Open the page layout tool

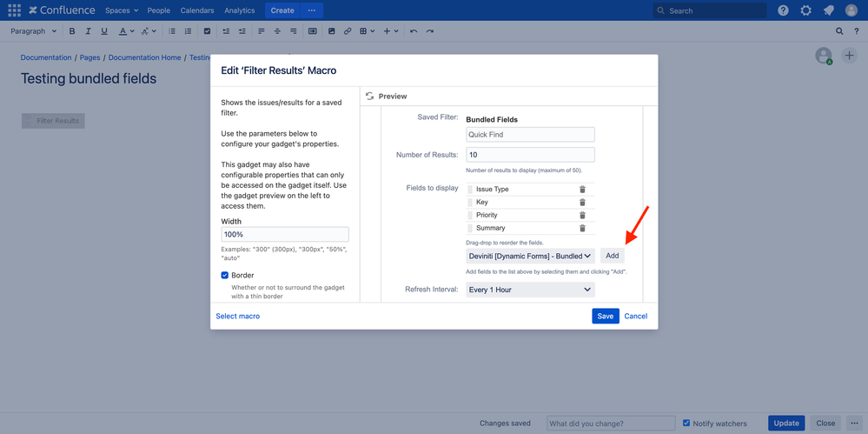312,31
